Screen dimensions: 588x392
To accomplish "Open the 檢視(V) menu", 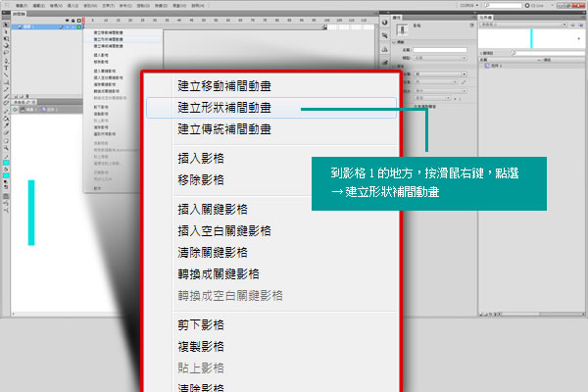I will 56,6.
